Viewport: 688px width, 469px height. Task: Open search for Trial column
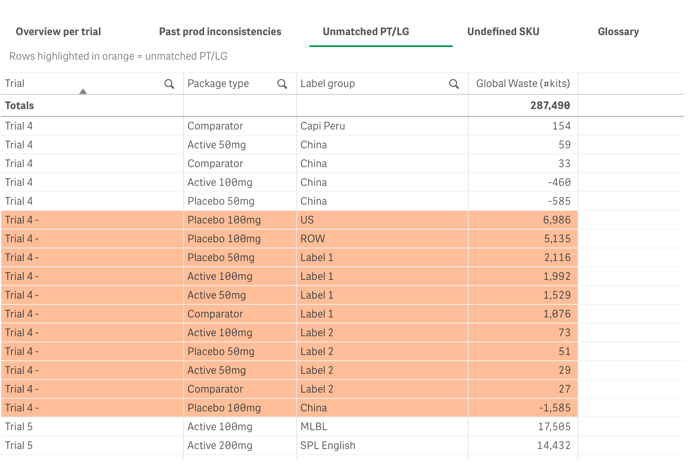pos(169,84)
